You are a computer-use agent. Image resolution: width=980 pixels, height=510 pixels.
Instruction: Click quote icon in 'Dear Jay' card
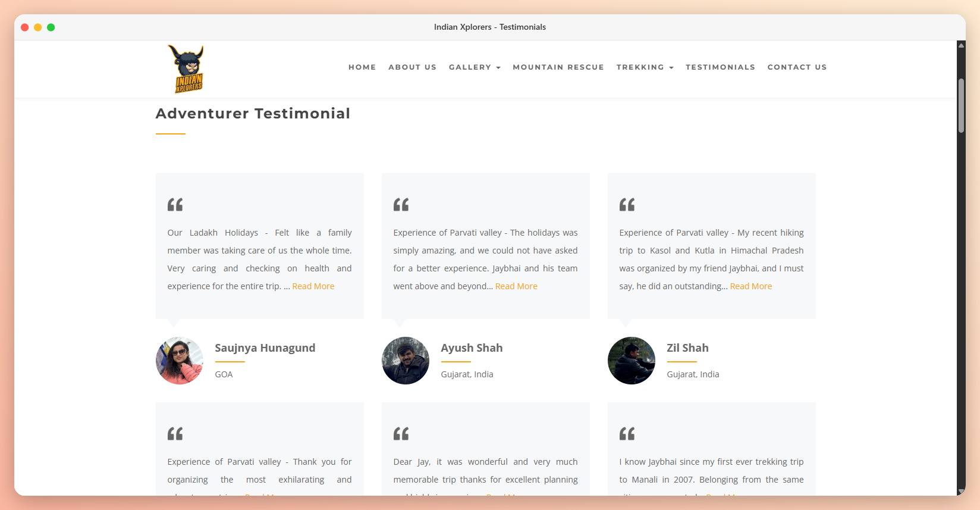[401, 434]
